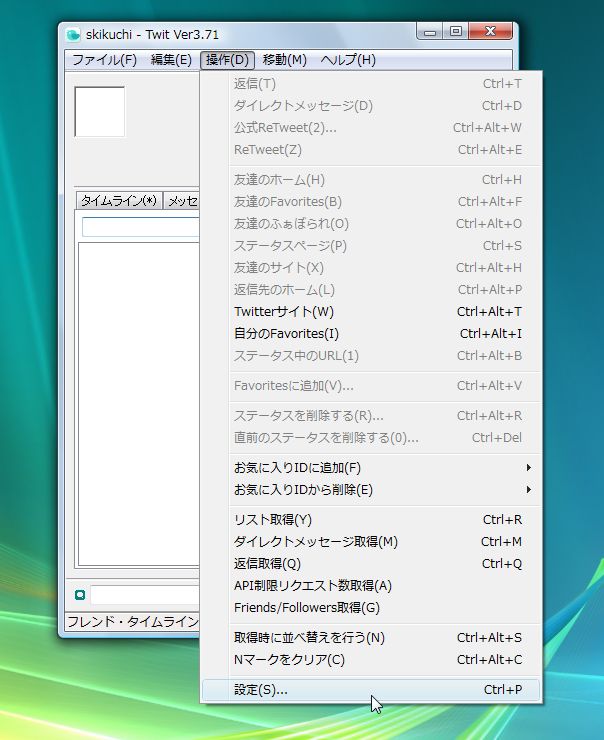Click the profile image box

point(100,112)
